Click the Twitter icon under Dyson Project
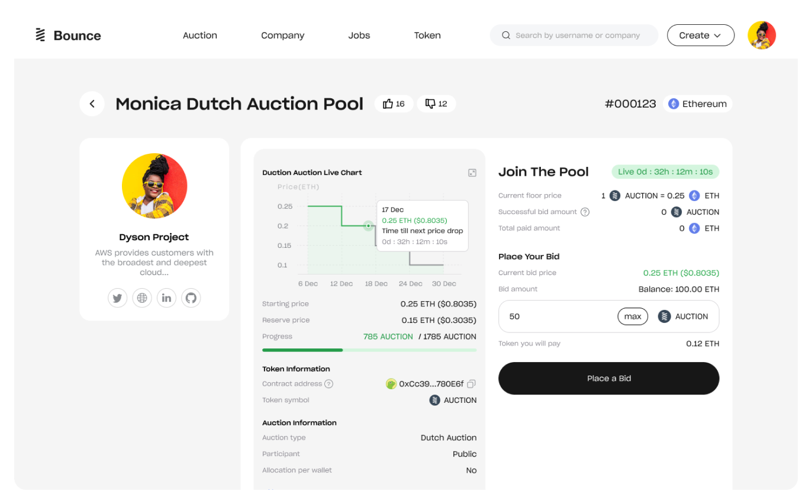This screenshot has width=812, height=504. (117, 298)
